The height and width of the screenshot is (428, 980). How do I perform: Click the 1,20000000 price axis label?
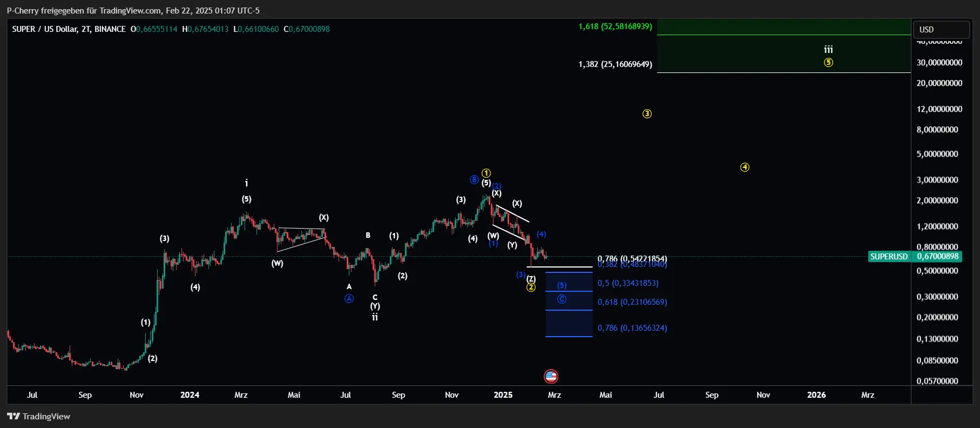click(x=937, y=226)
